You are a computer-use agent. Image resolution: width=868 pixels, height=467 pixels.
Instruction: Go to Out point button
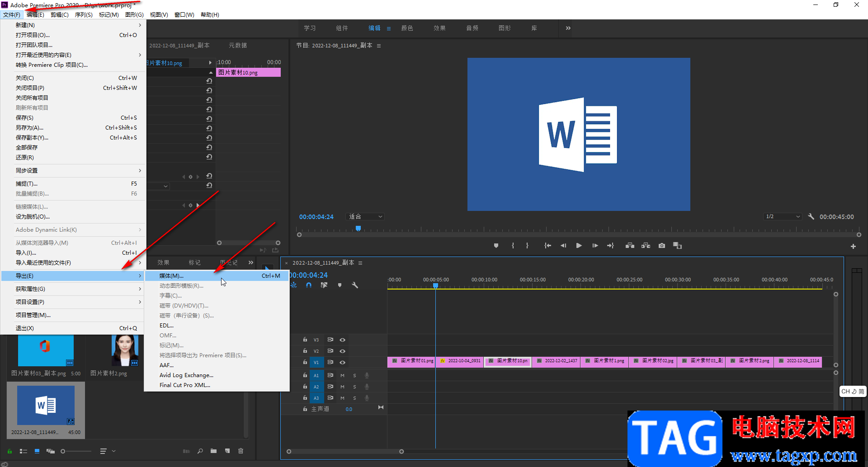(x=610, y=246)
